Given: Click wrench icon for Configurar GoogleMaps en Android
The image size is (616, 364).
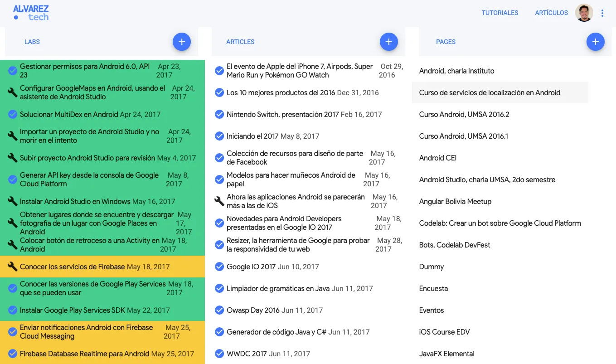Looking at the screenshot, I should click(x=13, y=92).
